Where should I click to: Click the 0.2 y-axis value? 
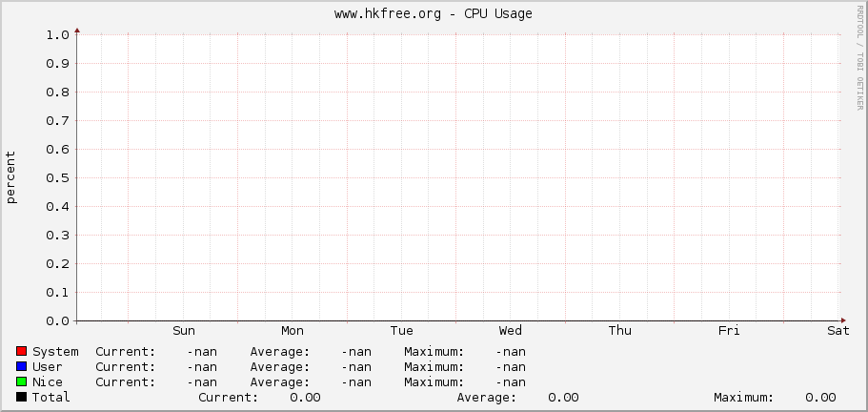tap(57, 263)
